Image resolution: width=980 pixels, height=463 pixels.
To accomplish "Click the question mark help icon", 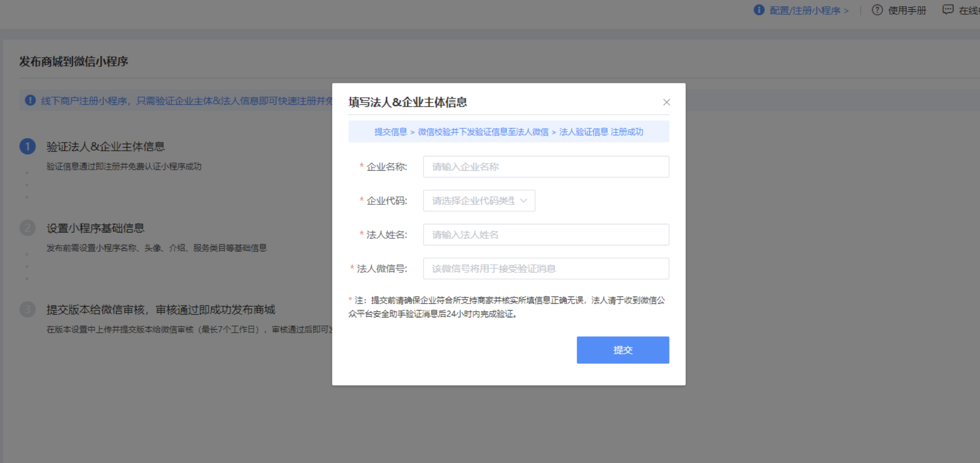I will (877, 10).
